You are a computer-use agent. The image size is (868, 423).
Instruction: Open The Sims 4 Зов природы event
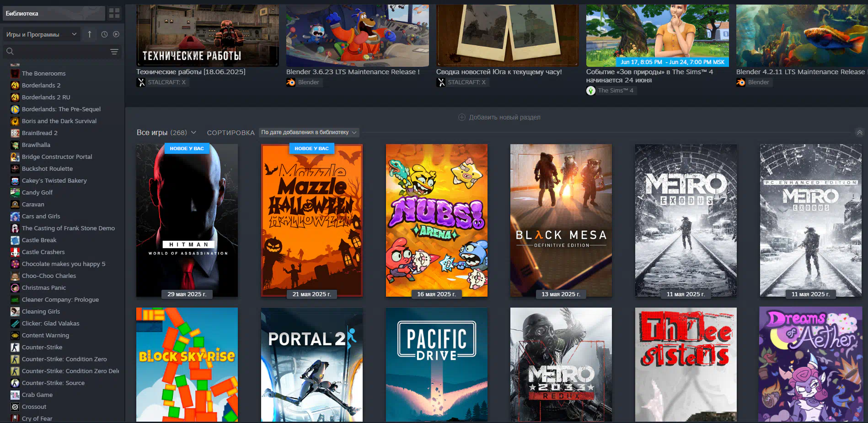click(x=658, y=36)
